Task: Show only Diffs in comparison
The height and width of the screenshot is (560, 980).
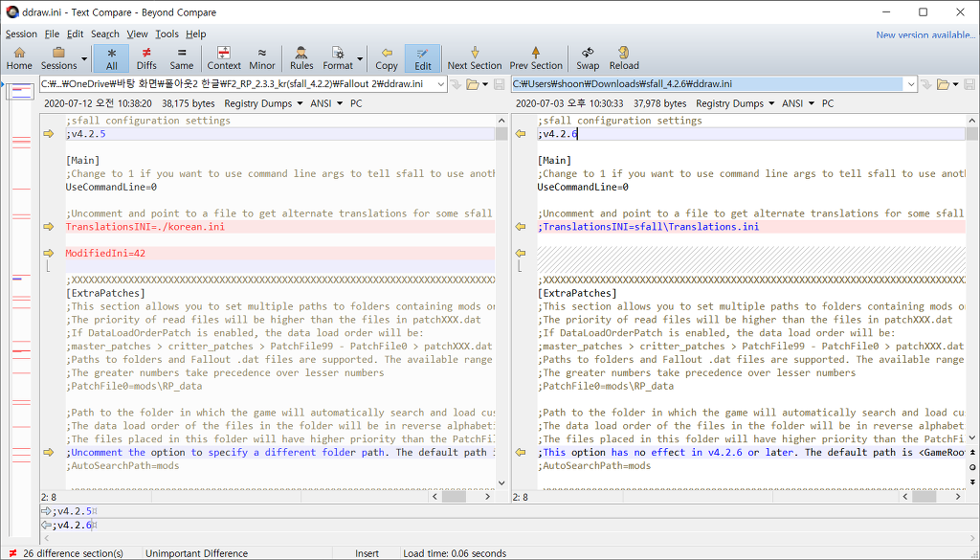Action: point(146,57)
